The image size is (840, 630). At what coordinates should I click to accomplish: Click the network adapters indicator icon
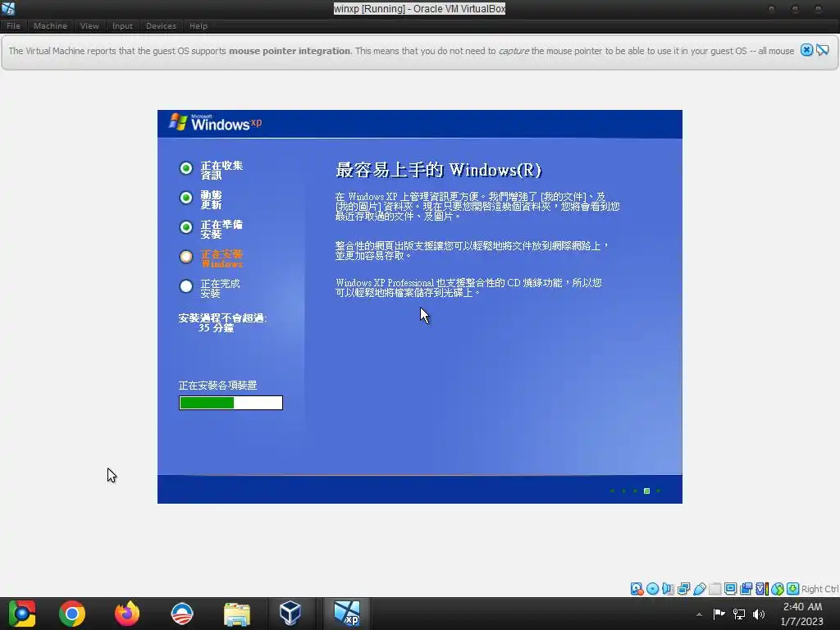click(x=683, y=589)
